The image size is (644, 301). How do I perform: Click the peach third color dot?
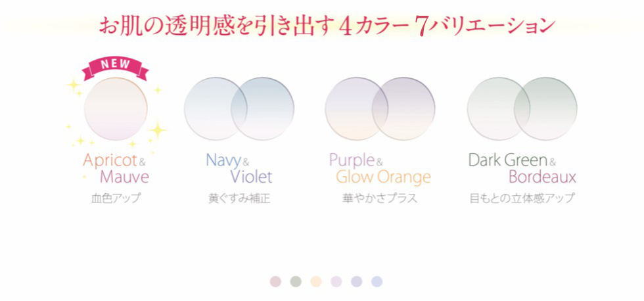tap(315, 281)
